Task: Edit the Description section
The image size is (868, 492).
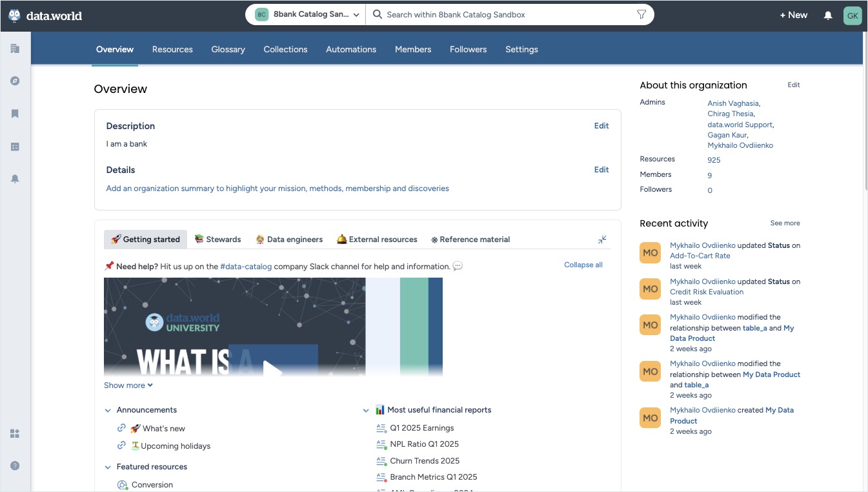Action: (601, 126)
